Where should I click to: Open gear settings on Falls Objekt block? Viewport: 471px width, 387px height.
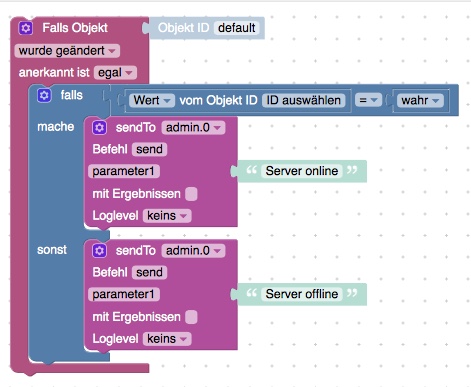tap(26, 28)
